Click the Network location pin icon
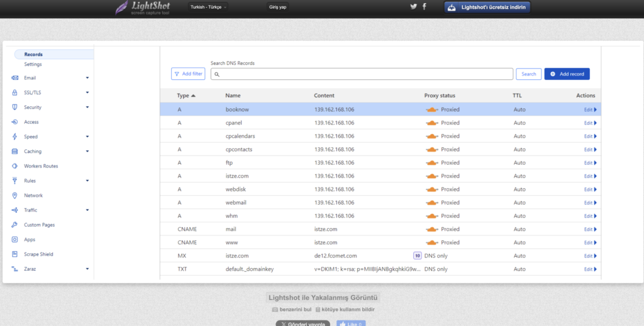 (x=15, y=196)
